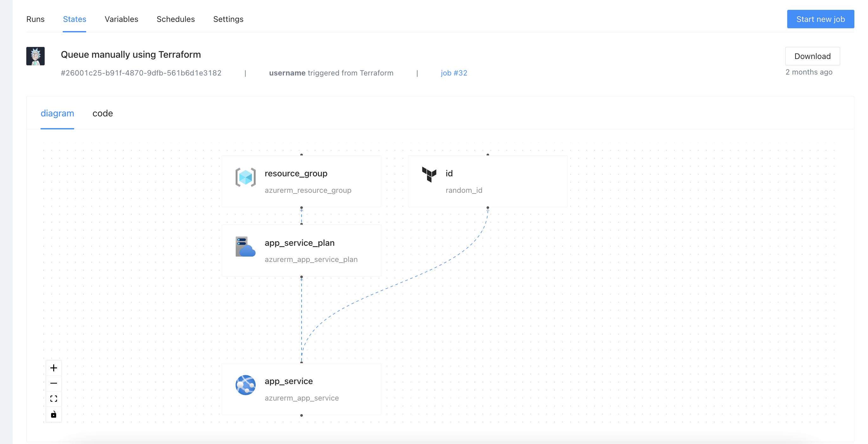The height and width of the screenshot is (444, 868).
Task: Click the random_id type label
Action: coord(464,190)
